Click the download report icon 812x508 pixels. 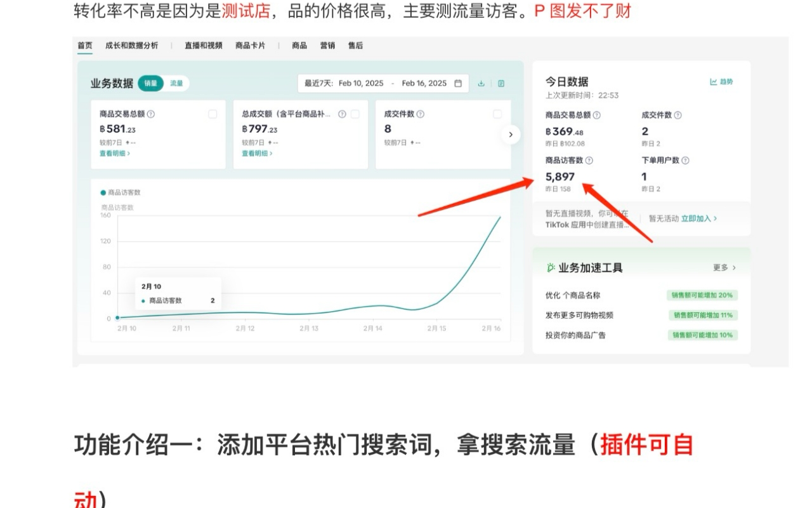pos(481,83)
